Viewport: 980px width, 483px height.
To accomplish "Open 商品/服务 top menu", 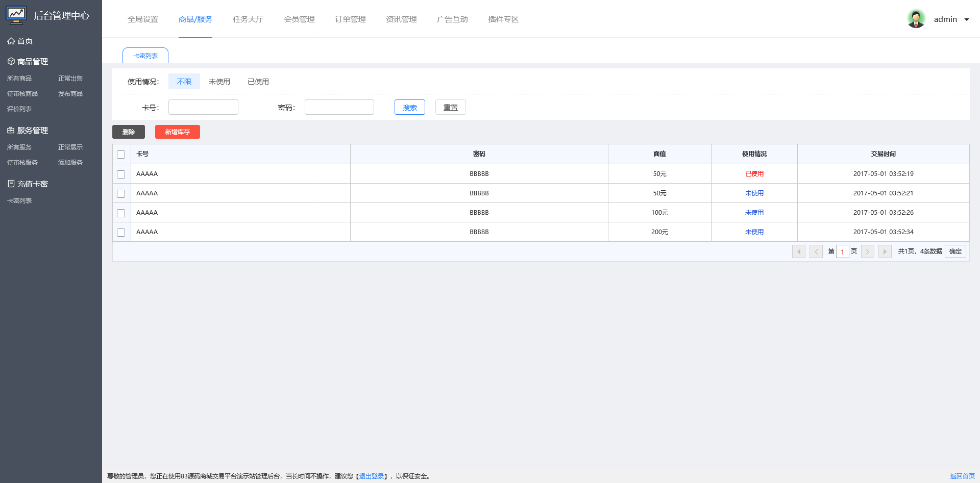I will pyautogui.click(x=195, y=19).
